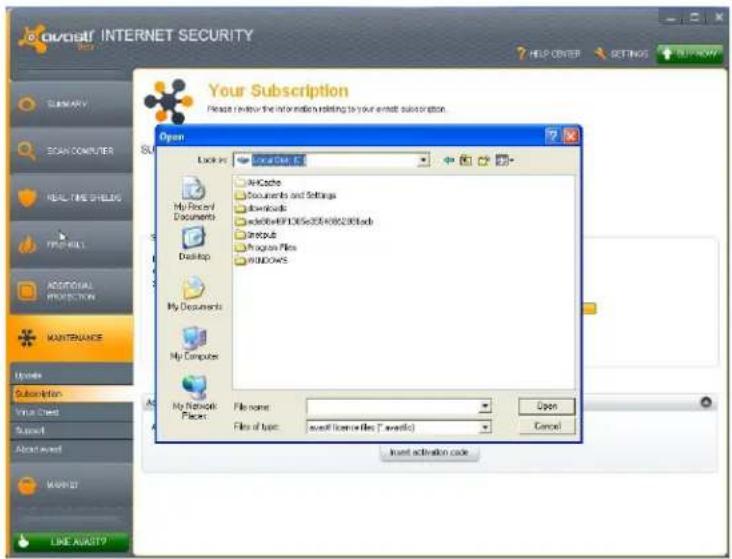Open Additional Protection section
The width and height of the screenshot is (732, 559).
[71, 291]
